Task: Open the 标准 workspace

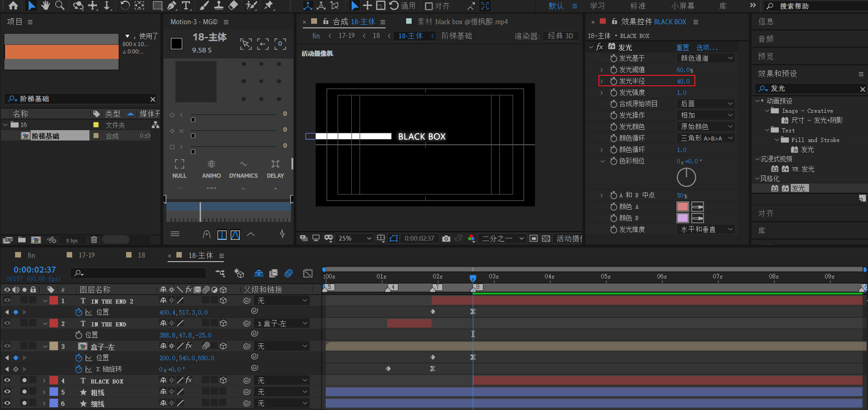Action: coord(638,6)
